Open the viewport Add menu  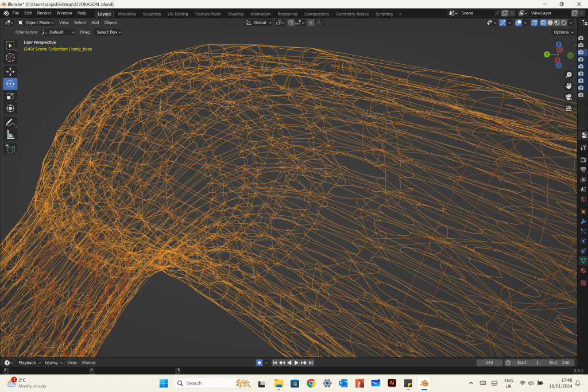[x=95, y=23]
